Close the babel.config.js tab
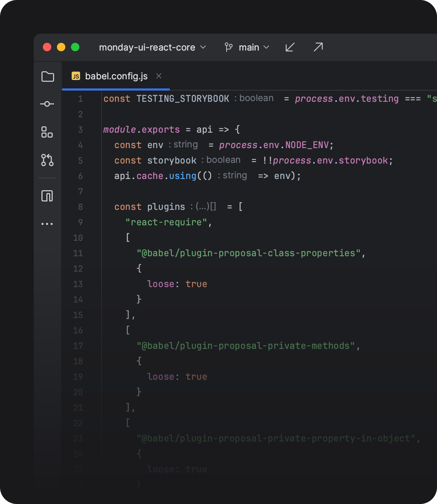 (159, 76)
